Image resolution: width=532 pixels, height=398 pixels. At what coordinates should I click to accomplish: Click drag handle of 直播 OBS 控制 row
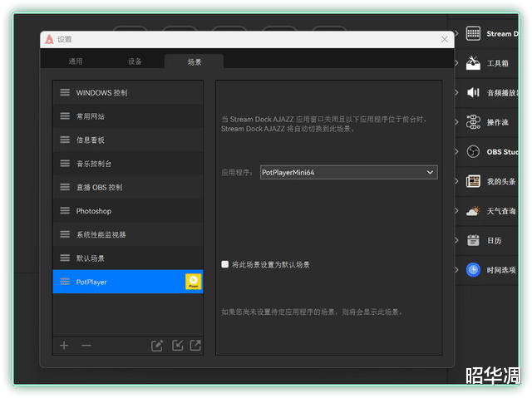pos(65,187)
